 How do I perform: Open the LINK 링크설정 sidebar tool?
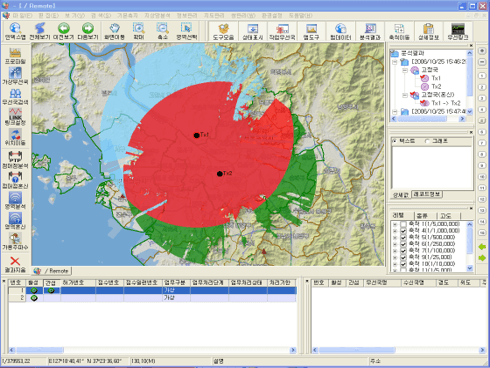pos(15,117)
